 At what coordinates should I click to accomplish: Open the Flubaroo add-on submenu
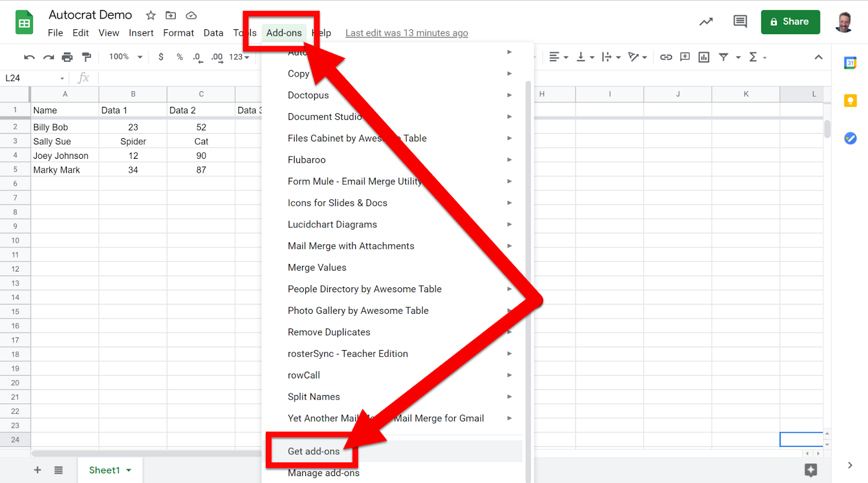point(393,160)
